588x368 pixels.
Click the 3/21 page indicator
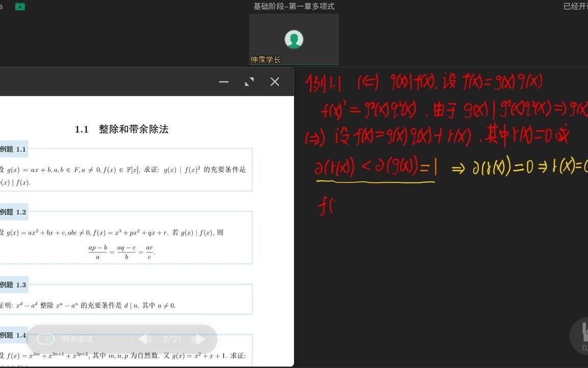(173, 339)
